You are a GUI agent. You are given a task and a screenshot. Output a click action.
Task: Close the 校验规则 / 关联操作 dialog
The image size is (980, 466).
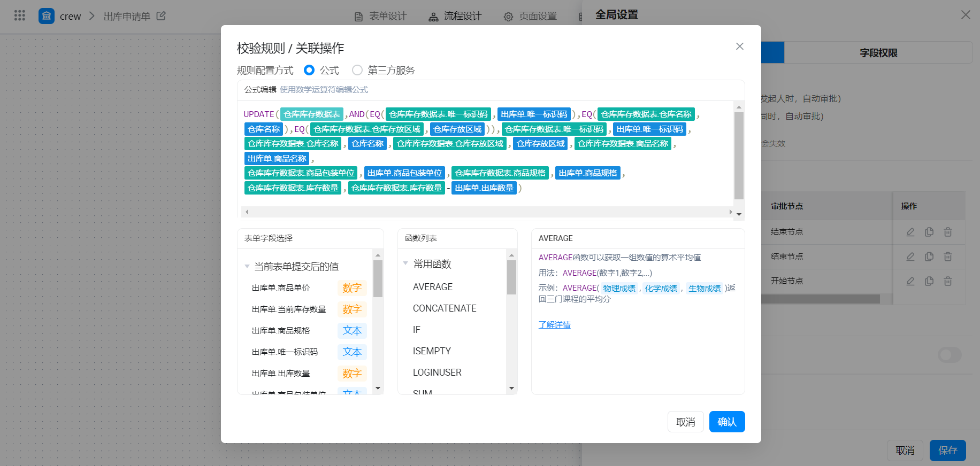[740, 46]
